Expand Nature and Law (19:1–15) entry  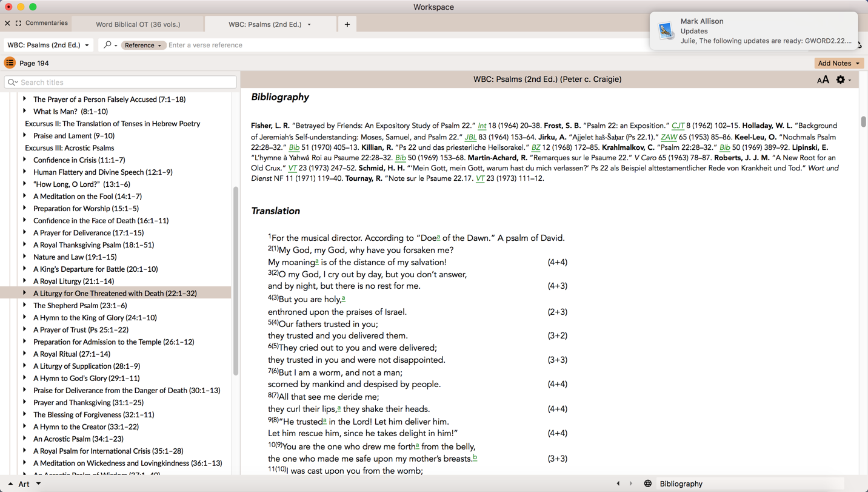[24, 257]
